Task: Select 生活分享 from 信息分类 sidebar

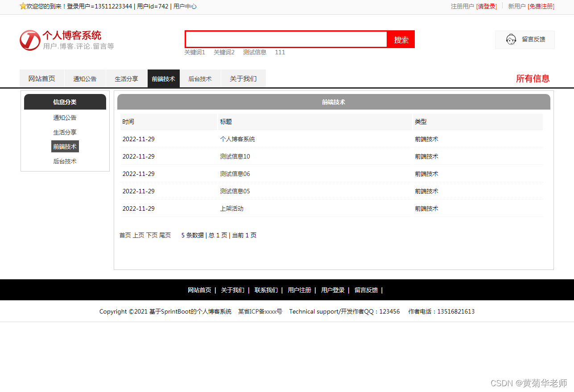Action: point(65,132)
